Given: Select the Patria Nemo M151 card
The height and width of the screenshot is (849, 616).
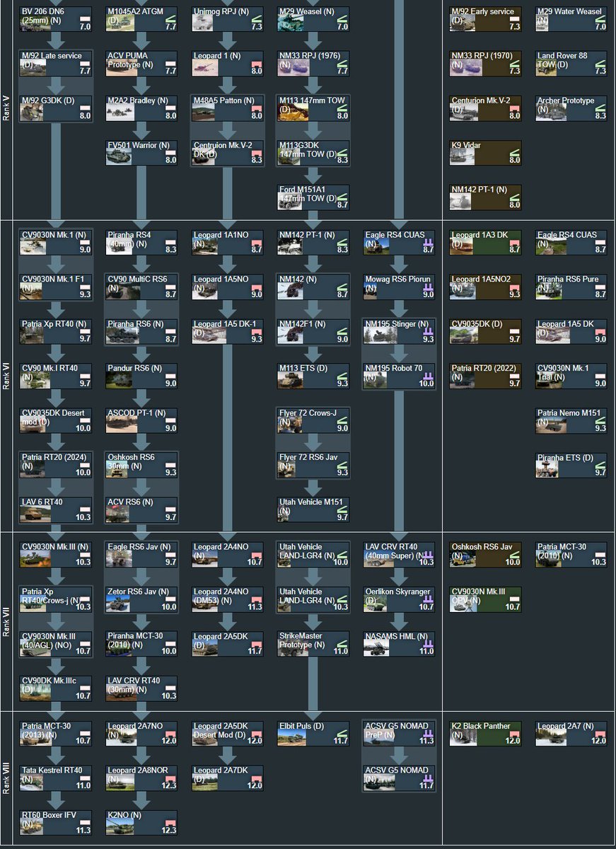Looking at the screenshot, I should point(571,420).
